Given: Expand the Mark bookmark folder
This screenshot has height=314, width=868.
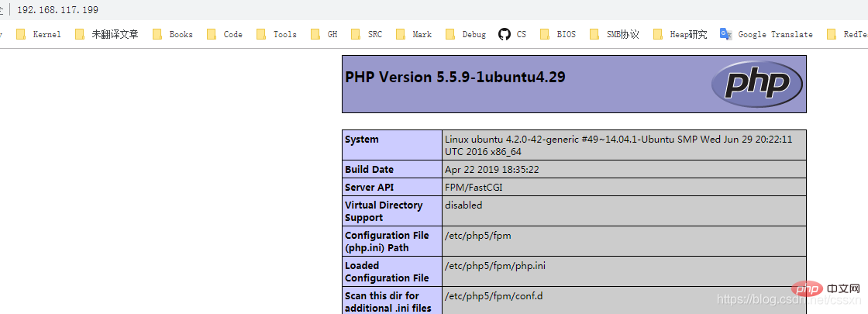Looking at the screenshot, I should click(x=414, y=34).
